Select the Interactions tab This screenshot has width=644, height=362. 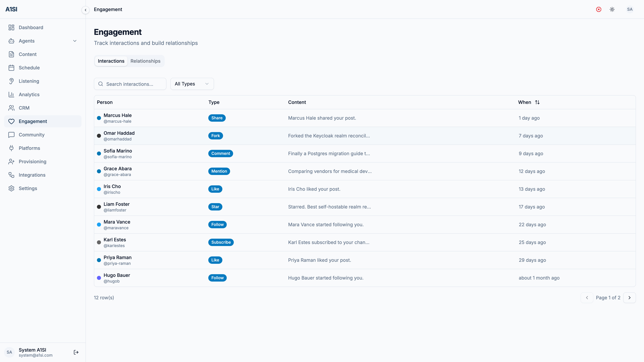[x=111, y=61]
